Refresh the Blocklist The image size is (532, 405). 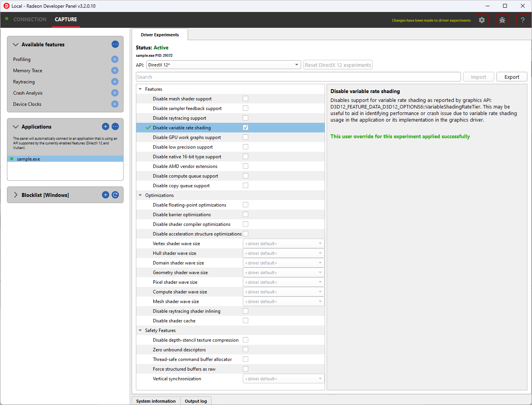[x=115, y=195]
